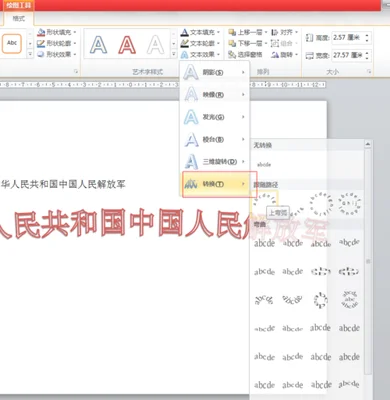The image size is (390, 400).
Task: Open the Shape Effects (形状效果) menu
Action: point(57,54)
